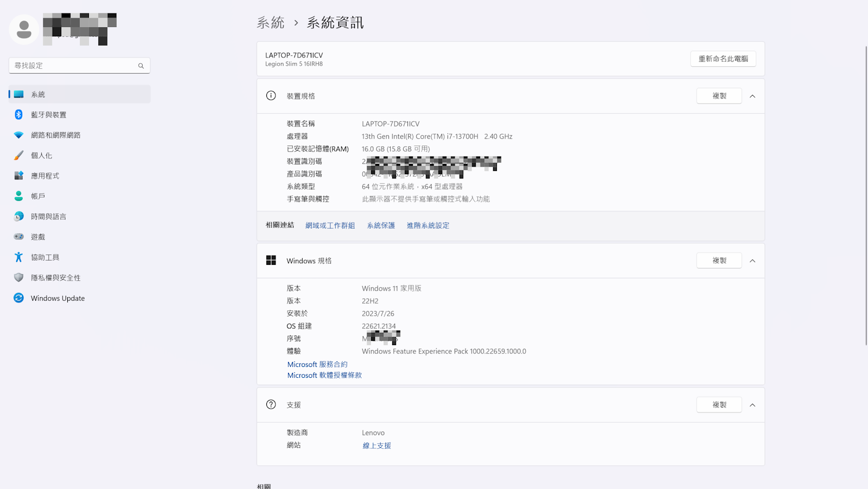868x489 pixels.
Task: Open the 進階系統設定 link
Action: pos(428,225)
